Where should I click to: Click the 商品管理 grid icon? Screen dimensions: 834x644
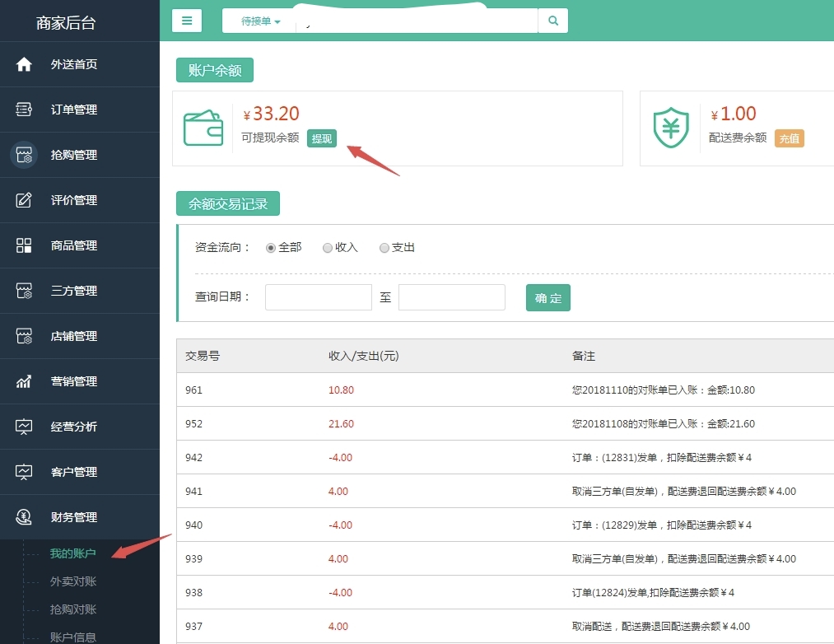pos(24,245)
